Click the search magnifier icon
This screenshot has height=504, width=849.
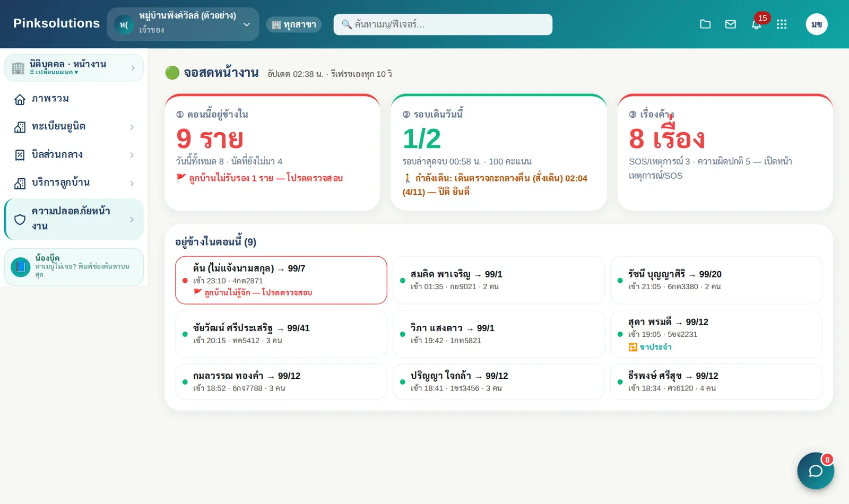tap(346, 24)
